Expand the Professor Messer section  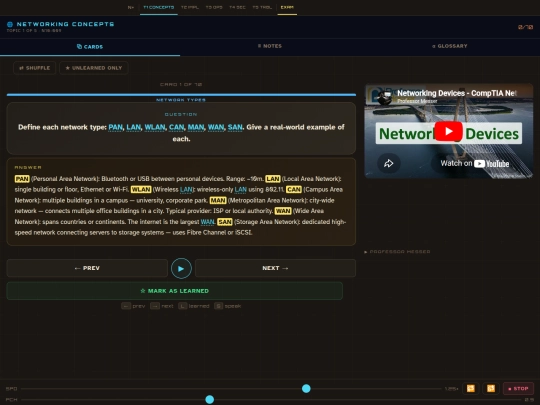tap(397, 252)
